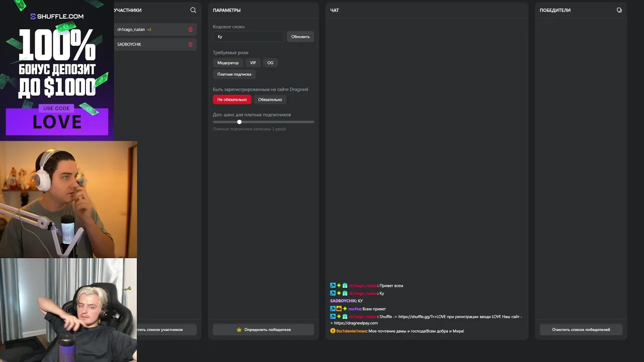This screenshot has width=644, height=362.
Task: Click the Обновить button
Action: (x=300, y=37)
